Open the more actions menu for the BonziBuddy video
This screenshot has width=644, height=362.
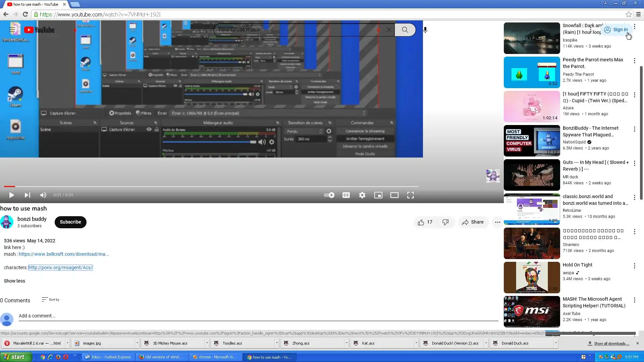(634, 129)
